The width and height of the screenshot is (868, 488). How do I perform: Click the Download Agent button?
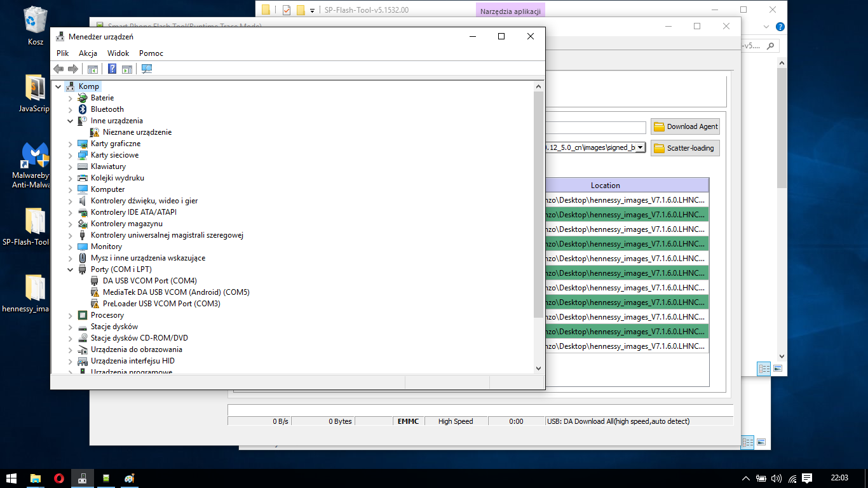tap(685, 126)
